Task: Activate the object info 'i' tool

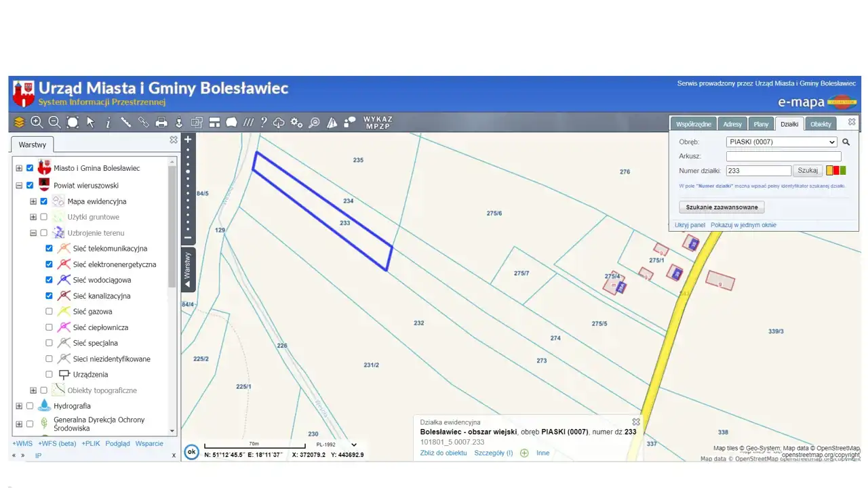Action: [x=108, y=122]
